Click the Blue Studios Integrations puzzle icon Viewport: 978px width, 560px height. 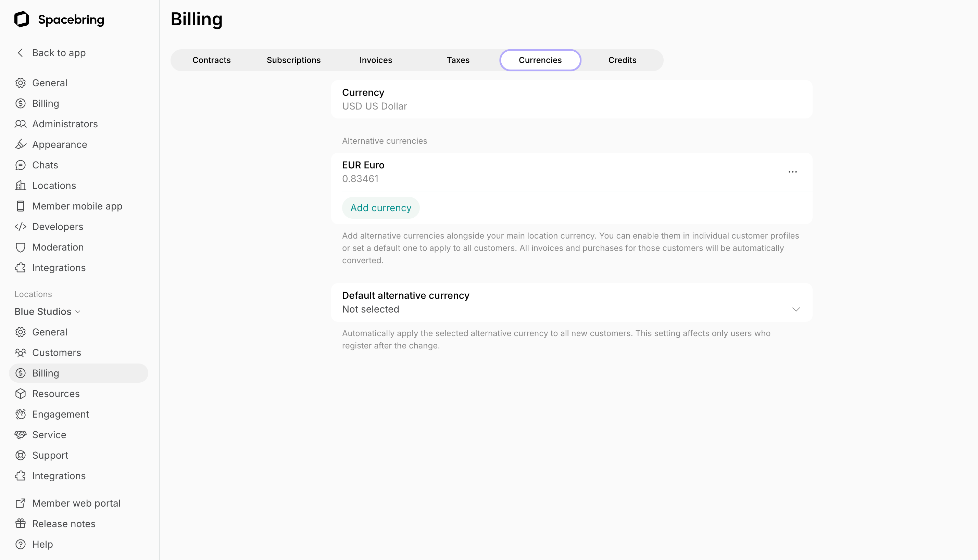point(21,476)
